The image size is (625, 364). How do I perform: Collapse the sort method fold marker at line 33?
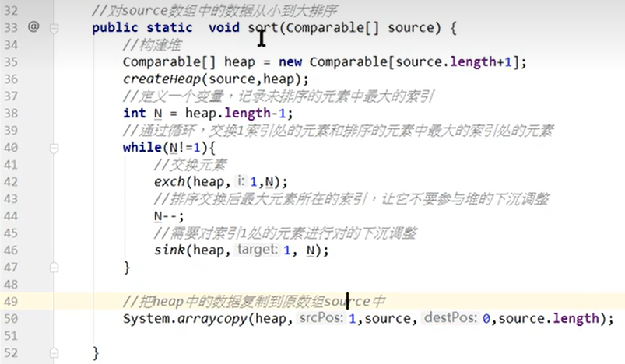(54, 28)
